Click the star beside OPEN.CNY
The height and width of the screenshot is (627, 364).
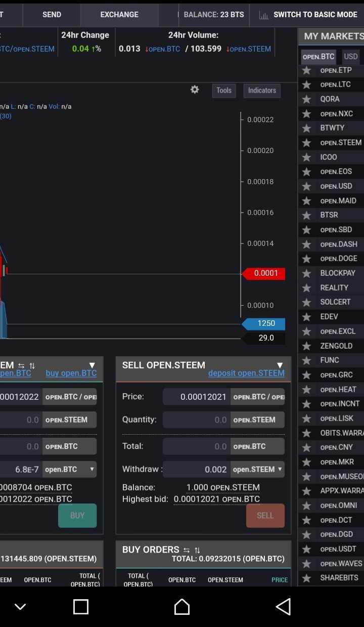pos(306,447)
